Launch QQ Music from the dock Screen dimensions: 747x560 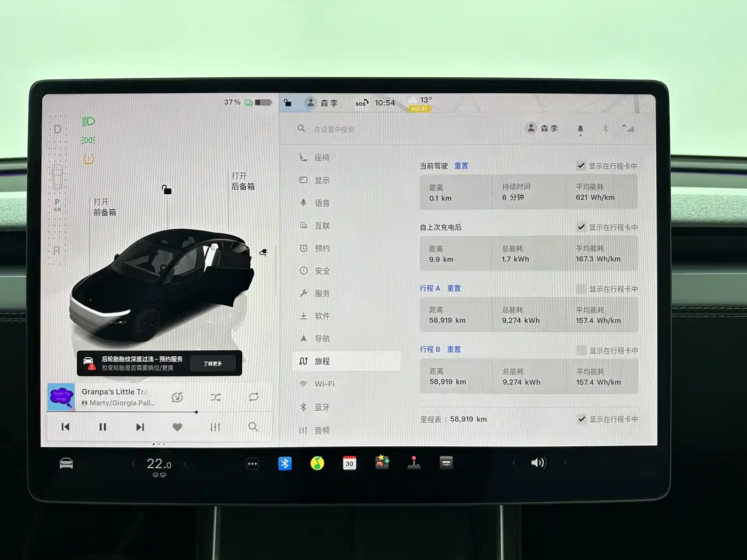317,463
